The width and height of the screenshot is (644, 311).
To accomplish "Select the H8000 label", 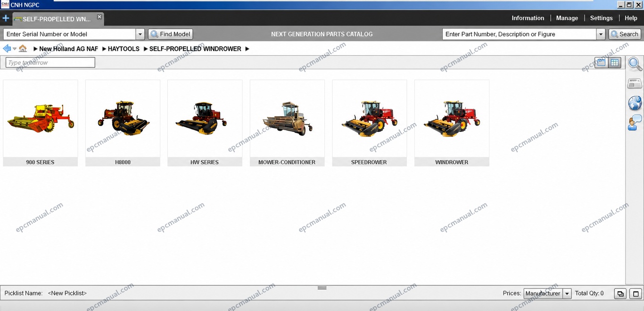I will pyautogui.click(x=123, y=162).
